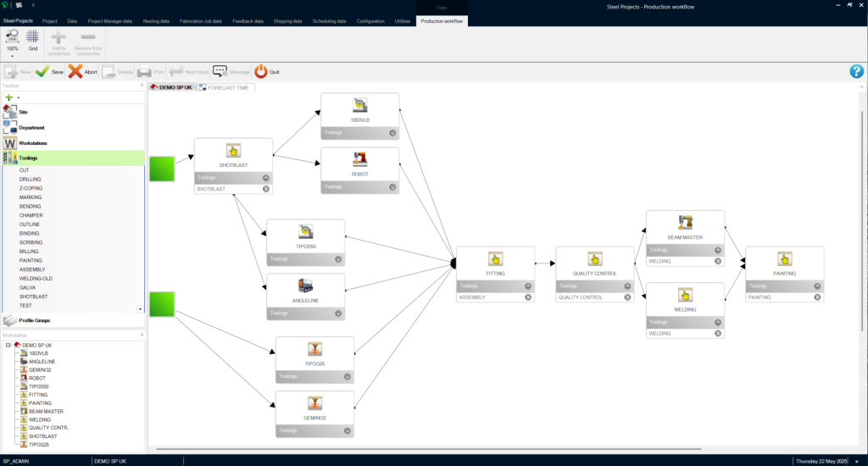Screen dimensions: 868x466
Task: Select the ROBOT node icon in workflow
Action: [x=359, y=158]
